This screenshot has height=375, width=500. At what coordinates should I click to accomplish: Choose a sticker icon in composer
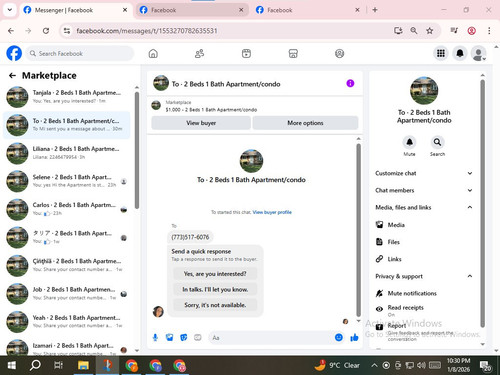pos(183,338)
